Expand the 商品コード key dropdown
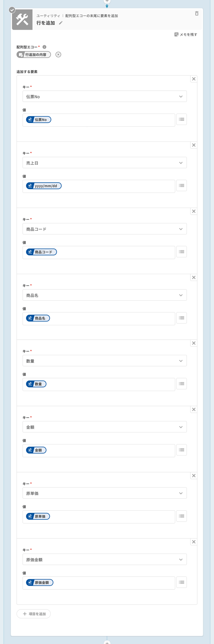This screenshot has height=644, width=214. pyautogui.click(x=105, y=229)
